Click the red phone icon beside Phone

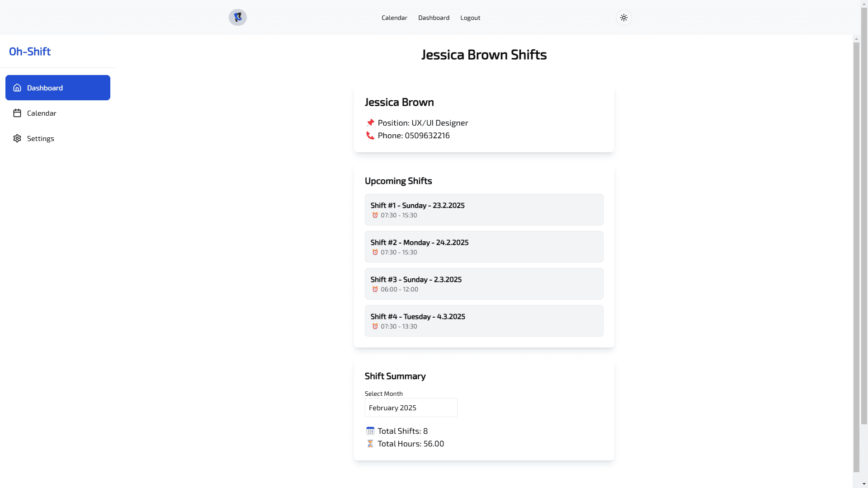click(x=370, y=136)
